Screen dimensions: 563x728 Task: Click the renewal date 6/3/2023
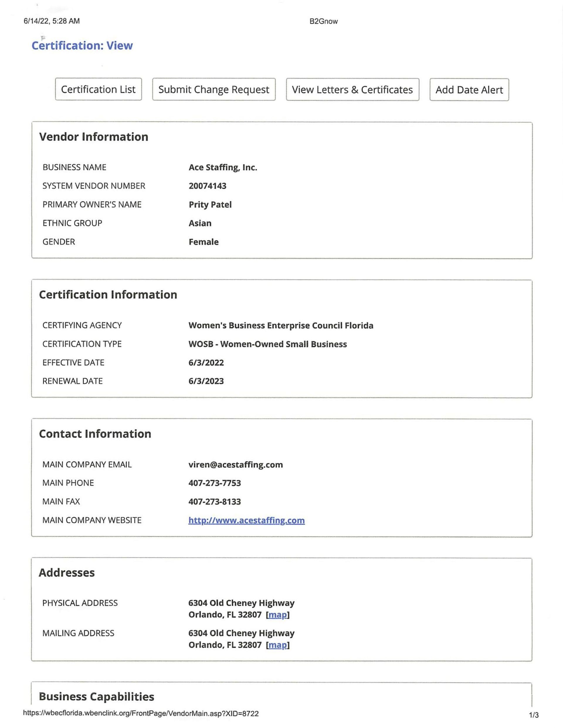pyautogui.click(x=207, y=380)
